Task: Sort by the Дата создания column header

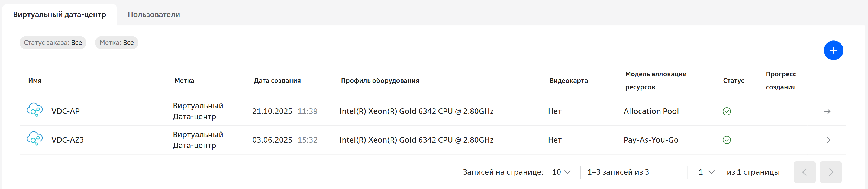Action: pos(277,81)
